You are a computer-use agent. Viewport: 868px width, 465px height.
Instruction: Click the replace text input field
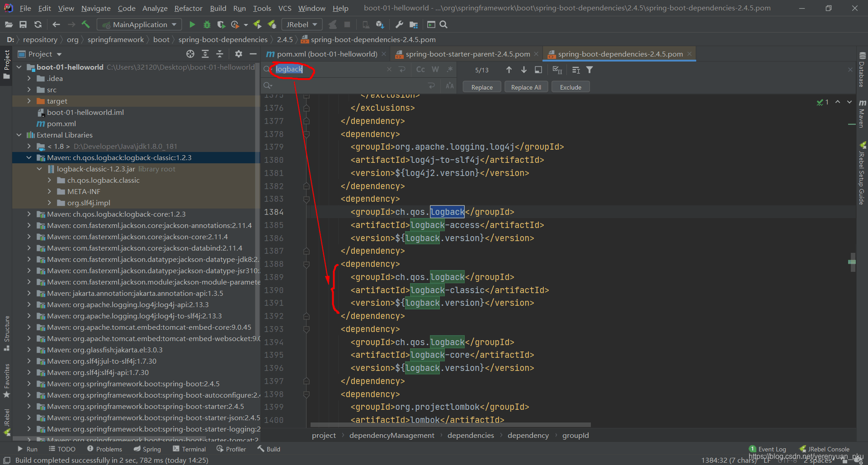348,85
